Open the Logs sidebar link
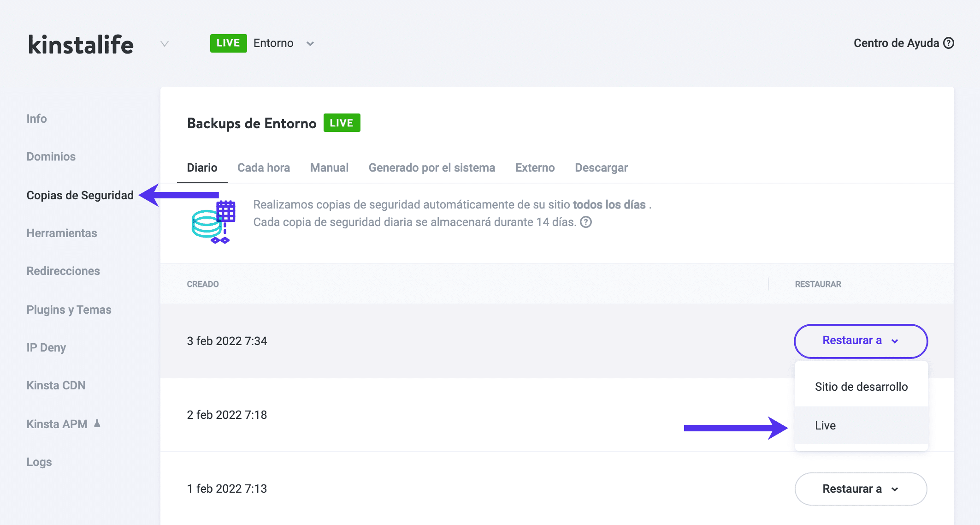The width and height of the screenshot is (980, 525). pos(39,462)
